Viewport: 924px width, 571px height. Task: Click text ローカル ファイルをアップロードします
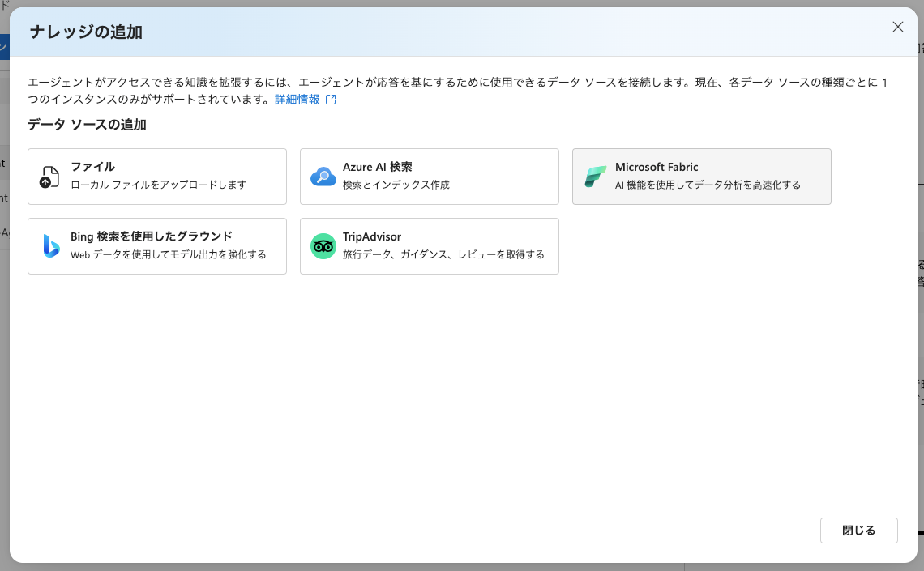(159, 185)
